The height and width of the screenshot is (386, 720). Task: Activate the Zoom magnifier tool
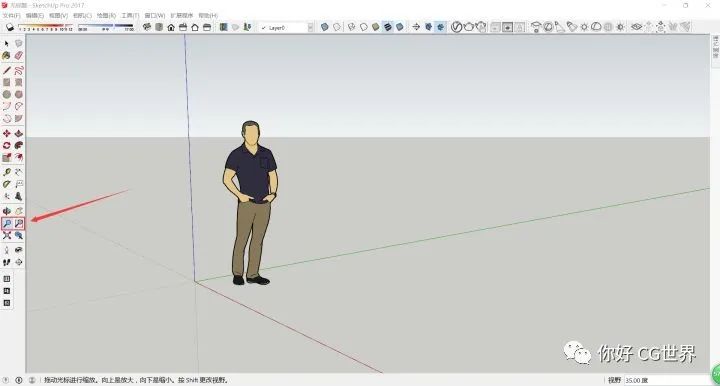tap(7, 224)
